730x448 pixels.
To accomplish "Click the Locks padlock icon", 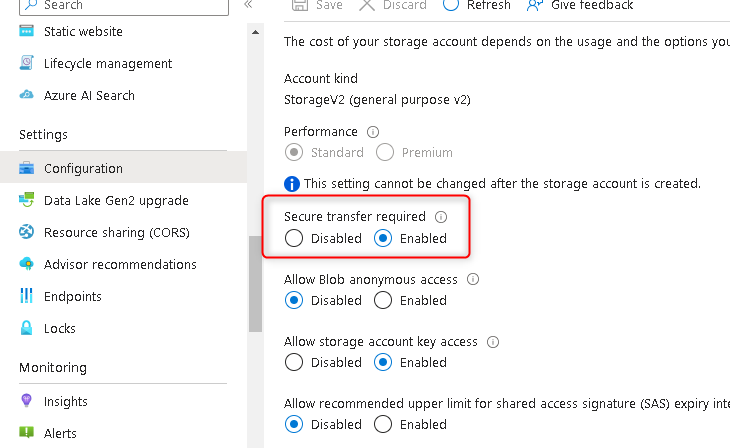I will [27, 329].
